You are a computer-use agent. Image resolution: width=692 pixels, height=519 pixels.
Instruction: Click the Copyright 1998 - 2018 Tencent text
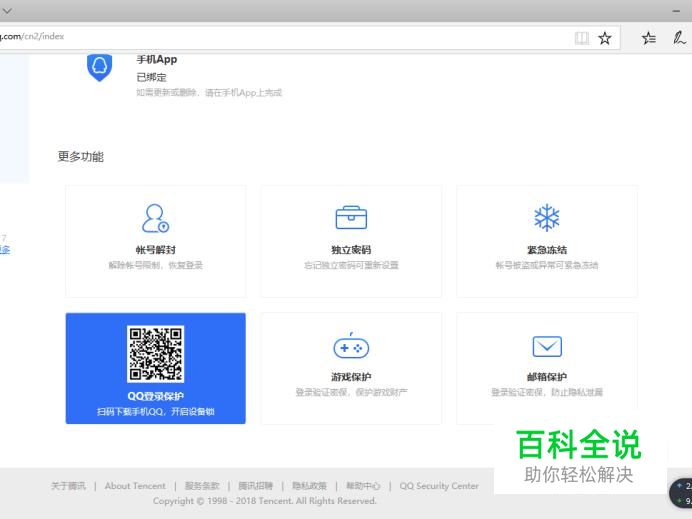[265, 501]
